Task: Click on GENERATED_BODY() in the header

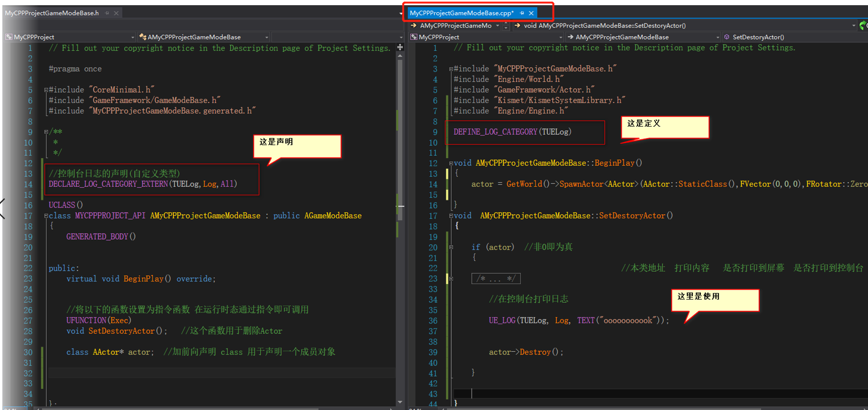Action: pos(101,236)
